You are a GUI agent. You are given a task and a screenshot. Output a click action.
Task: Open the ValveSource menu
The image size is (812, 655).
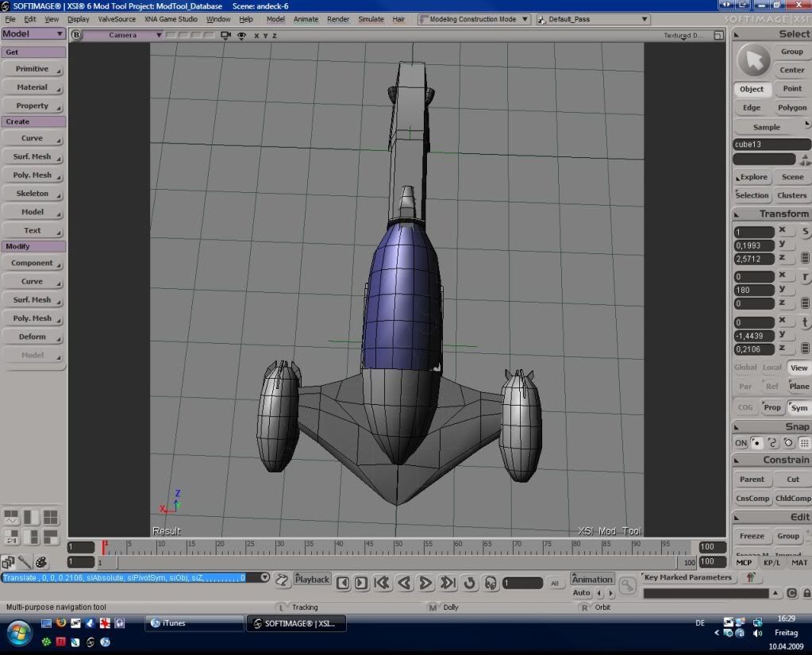[117, 19]
